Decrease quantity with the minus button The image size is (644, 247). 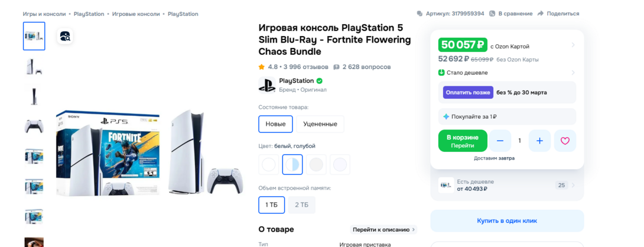point(500,141)
